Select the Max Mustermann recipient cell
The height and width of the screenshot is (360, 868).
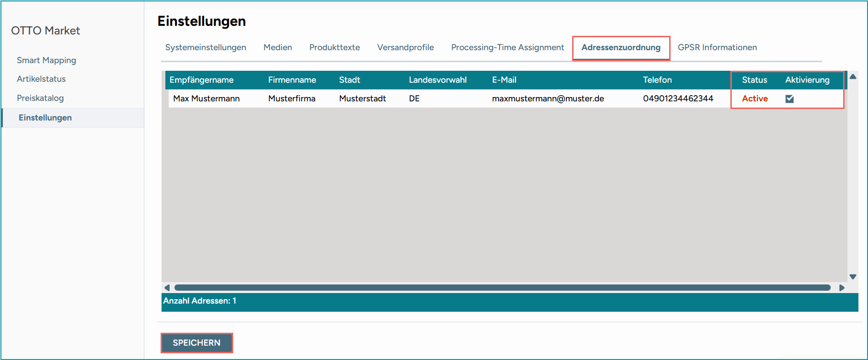pyautogui.click(x=206, y=98)
